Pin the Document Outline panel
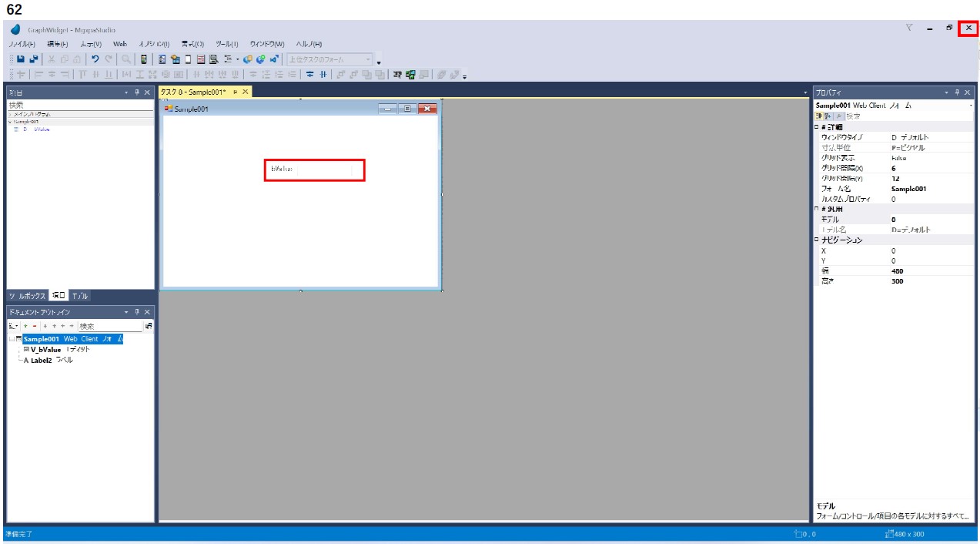 [x=136, y=311]
